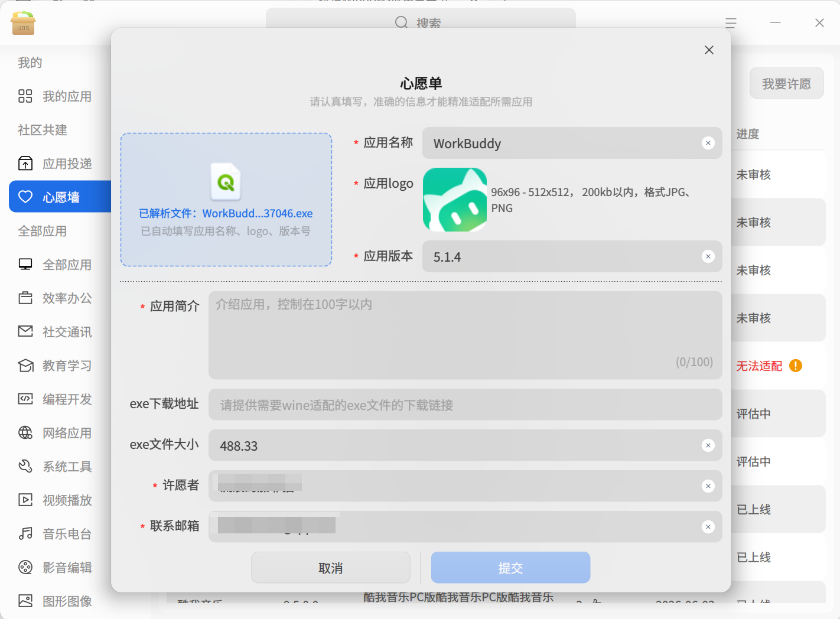Open 影音编辑 film reel icon
Image resolution: width=840 pixels, height=619 pixels.
[x=25, y=568]
